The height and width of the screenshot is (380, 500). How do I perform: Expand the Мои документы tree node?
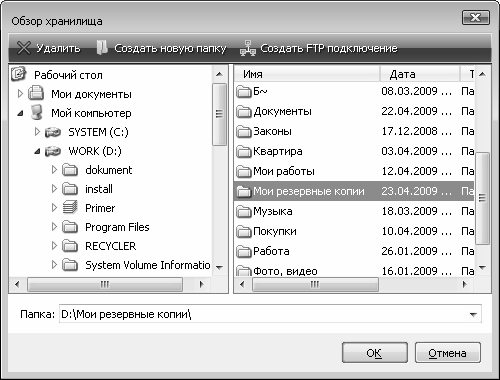20,94
